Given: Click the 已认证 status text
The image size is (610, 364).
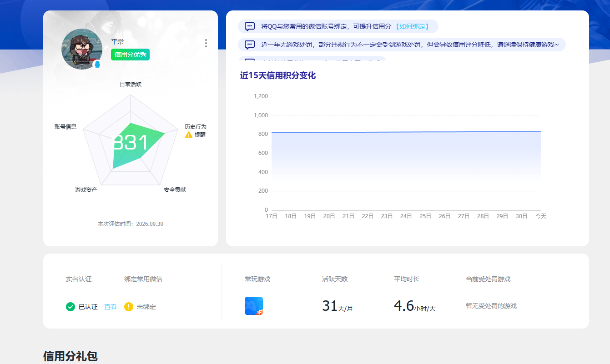Looking at the screenshot, I should pyautogui.click(x=88, y=307).
